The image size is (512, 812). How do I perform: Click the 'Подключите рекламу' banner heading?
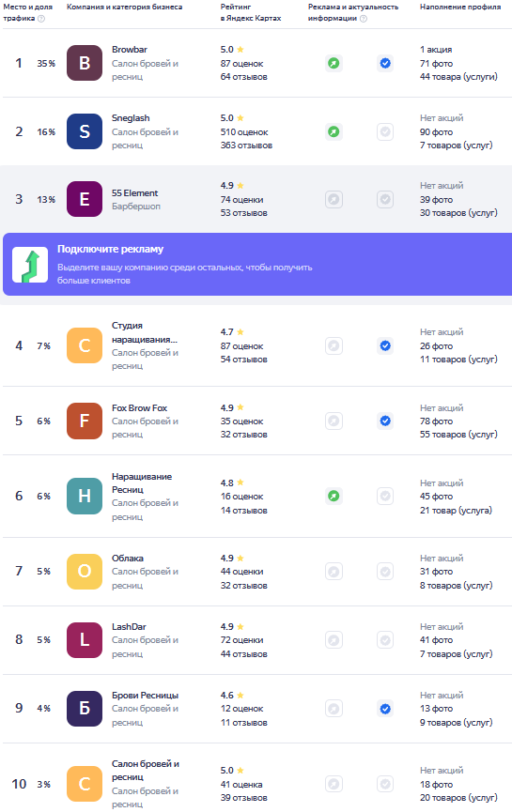point(110,249)
